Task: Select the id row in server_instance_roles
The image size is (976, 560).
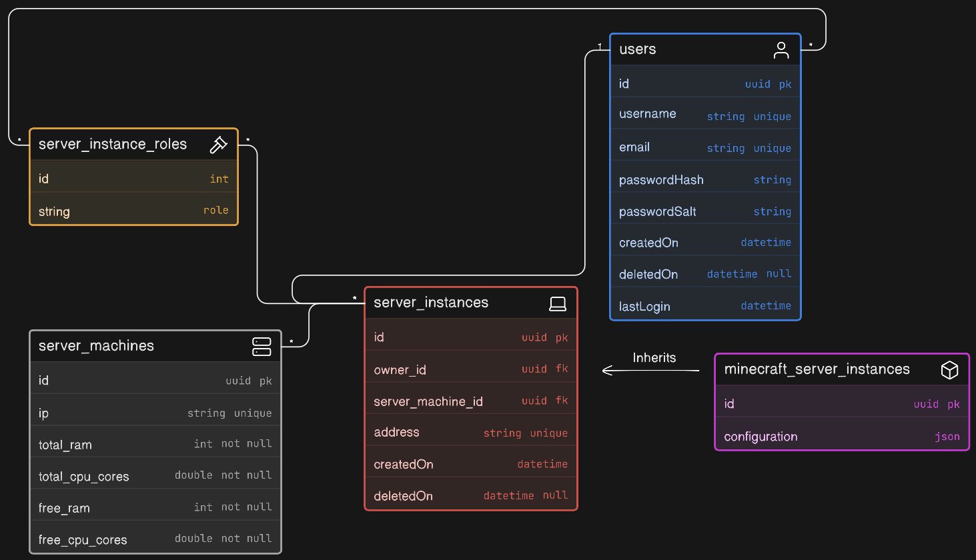Action: click(133, 178)
